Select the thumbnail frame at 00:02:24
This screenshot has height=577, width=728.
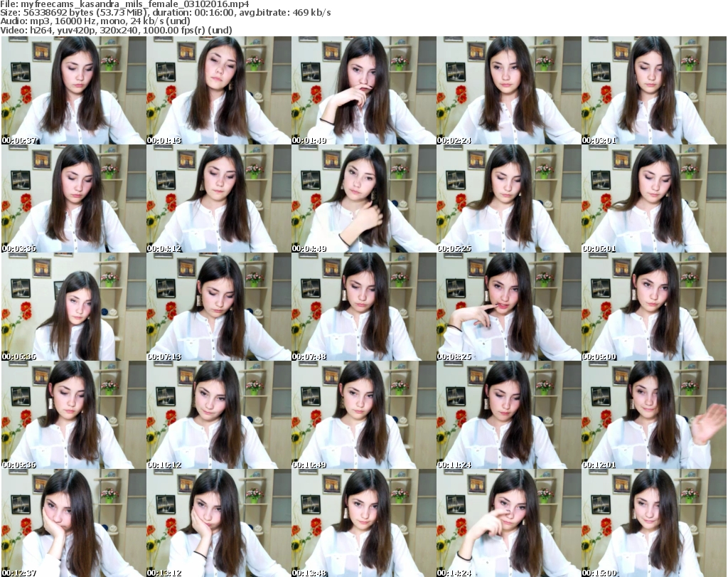pos(508,90)
